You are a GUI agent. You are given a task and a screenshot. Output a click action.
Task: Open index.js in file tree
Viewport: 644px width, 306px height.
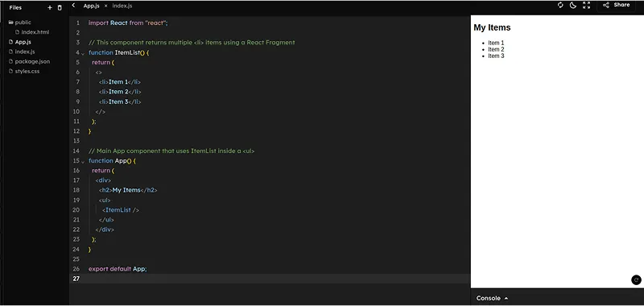tap(22, 52)
